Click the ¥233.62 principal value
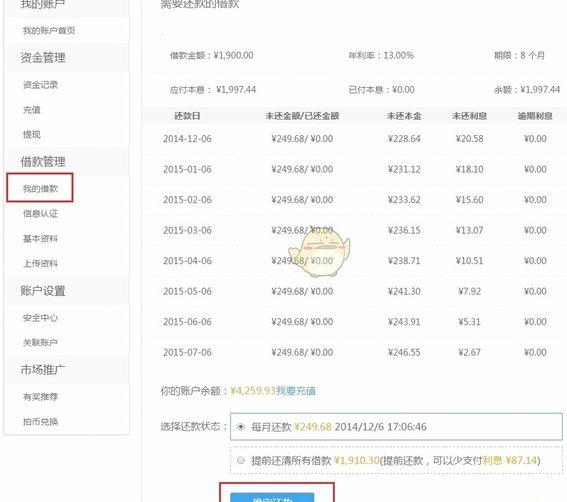The height and width of the screenshot is (502, 567). pyautogui.click(x=404, y=200)
